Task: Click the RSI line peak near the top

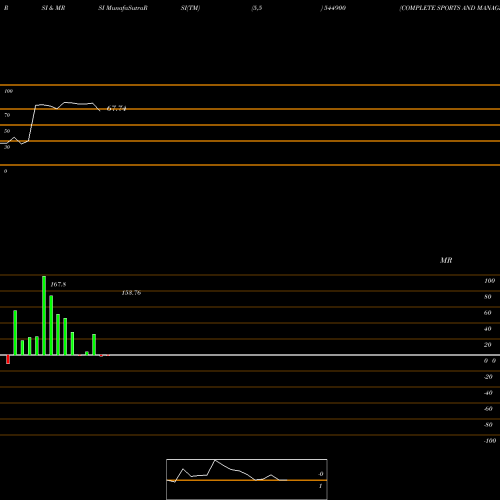Action: pos(65,102)
